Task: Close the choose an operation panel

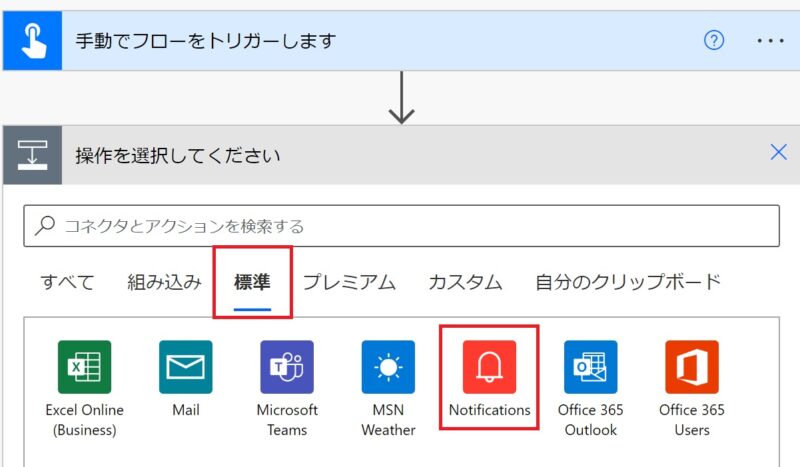Action: (x=778, y=152)
